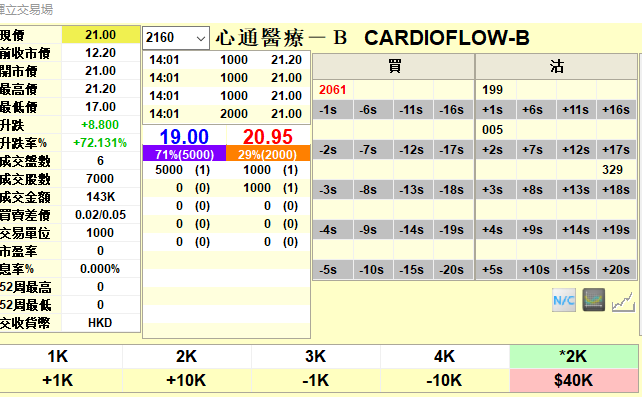The height and width of the screenshot is (397, 642).
Task: Click the 最高價 value 21.20
Action: coord(101,89)
